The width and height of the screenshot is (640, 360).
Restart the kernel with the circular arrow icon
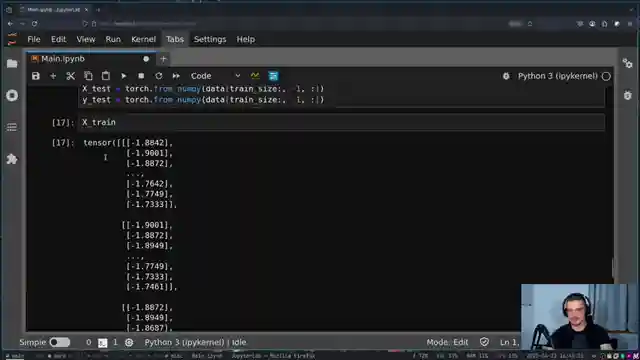159,76
